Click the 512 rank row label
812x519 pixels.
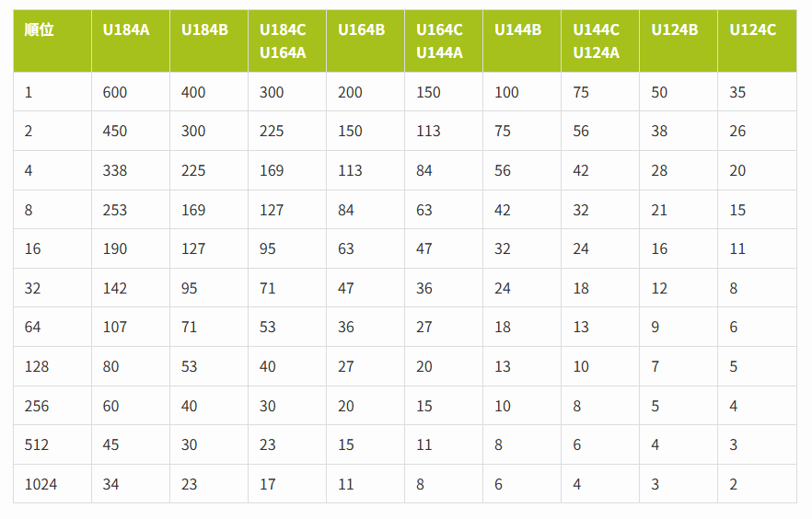point(37,444)
